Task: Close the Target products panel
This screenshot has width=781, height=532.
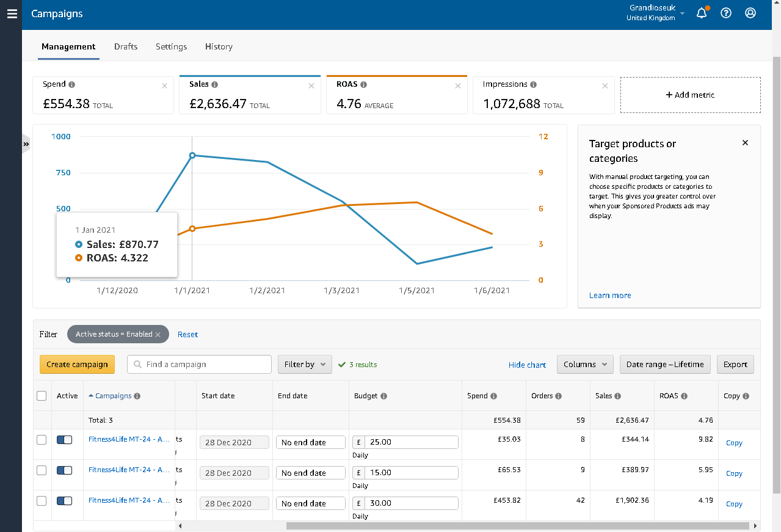Action: [x=745, y=143]
